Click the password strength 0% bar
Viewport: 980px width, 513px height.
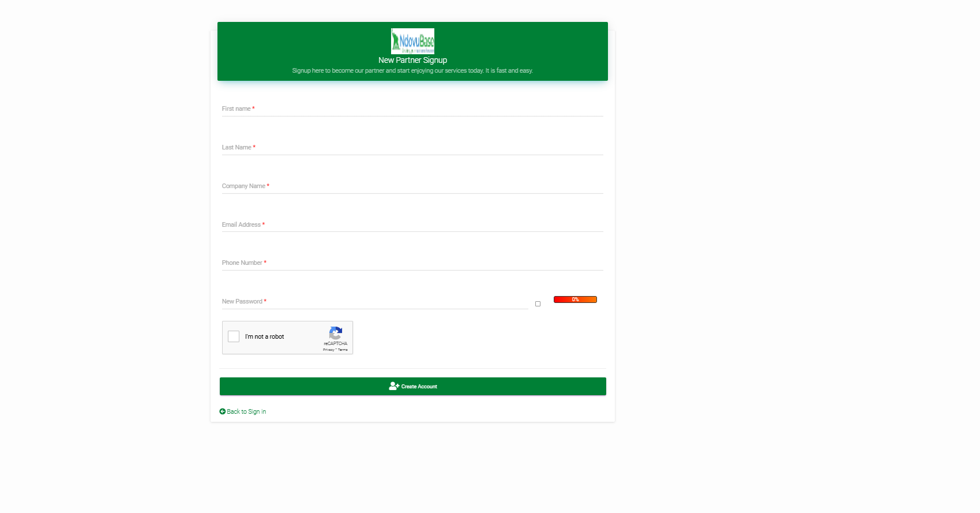(575, 299)
